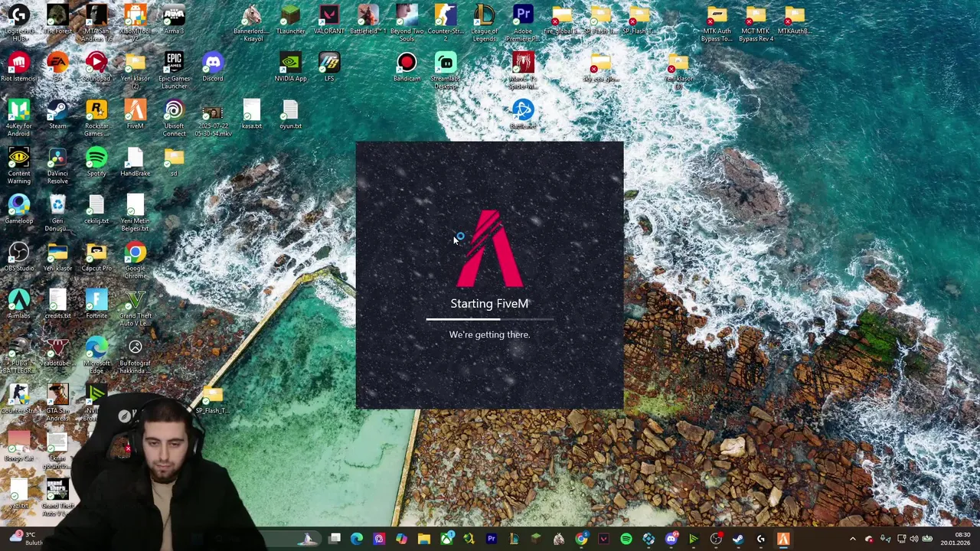Screen dimensions: 980x551
Task: Select the Soundpad desktop icon
Action: (96, 67)
